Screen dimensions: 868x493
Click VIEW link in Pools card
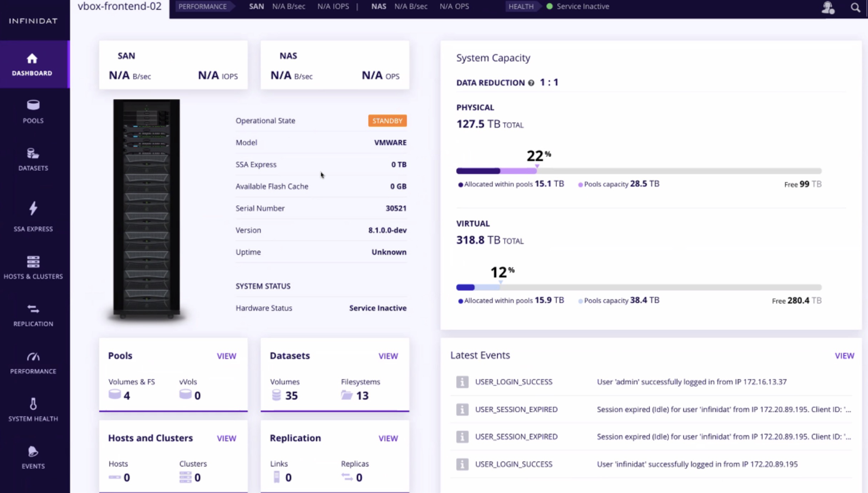point(226,356)
